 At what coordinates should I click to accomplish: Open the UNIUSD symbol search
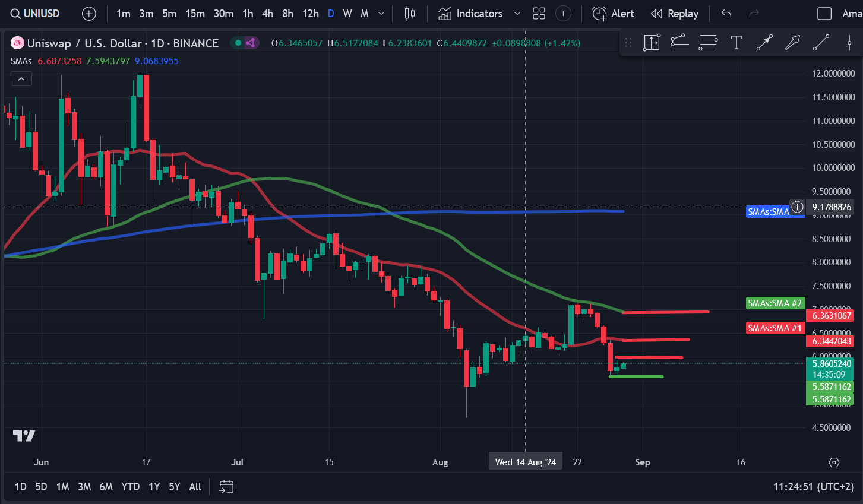click(x=35, y=13)
